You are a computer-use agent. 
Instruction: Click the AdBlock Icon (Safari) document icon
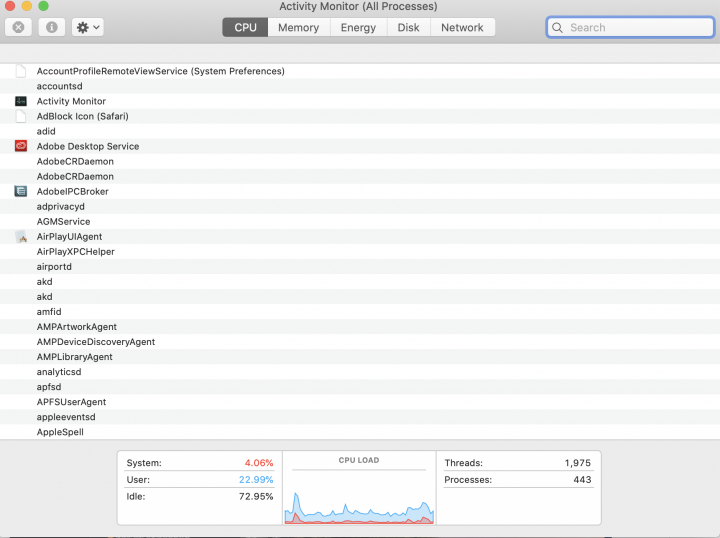21,116
